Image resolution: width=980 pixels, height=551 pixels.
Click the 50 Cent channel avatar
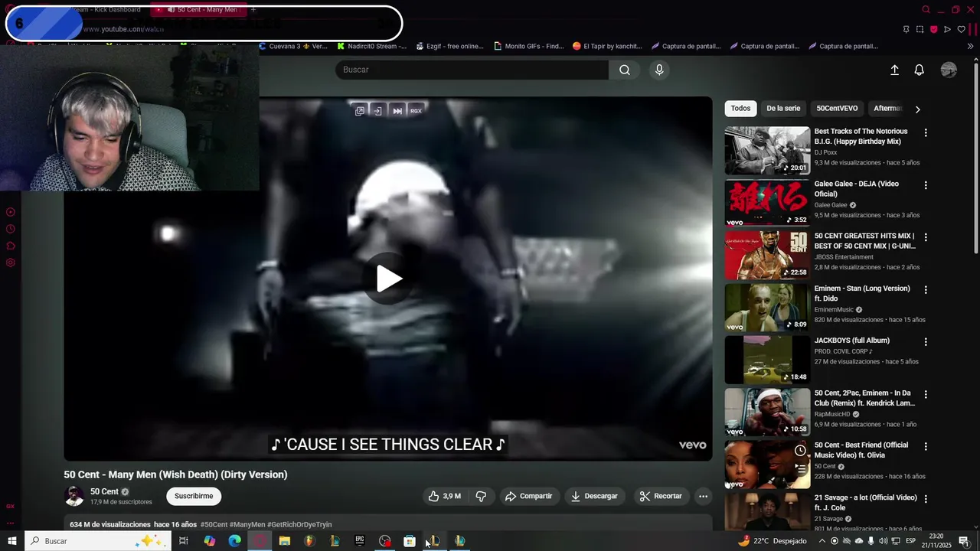(x=74, y=496)
